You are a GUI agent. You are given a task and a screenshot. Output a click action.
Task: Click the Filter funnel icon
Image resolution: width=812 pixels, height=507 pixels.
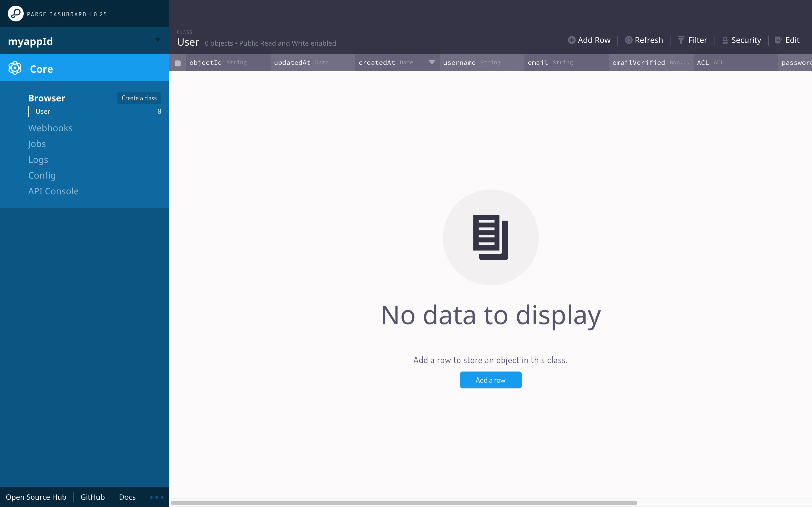pyautogui.click(x=681, y=40)
